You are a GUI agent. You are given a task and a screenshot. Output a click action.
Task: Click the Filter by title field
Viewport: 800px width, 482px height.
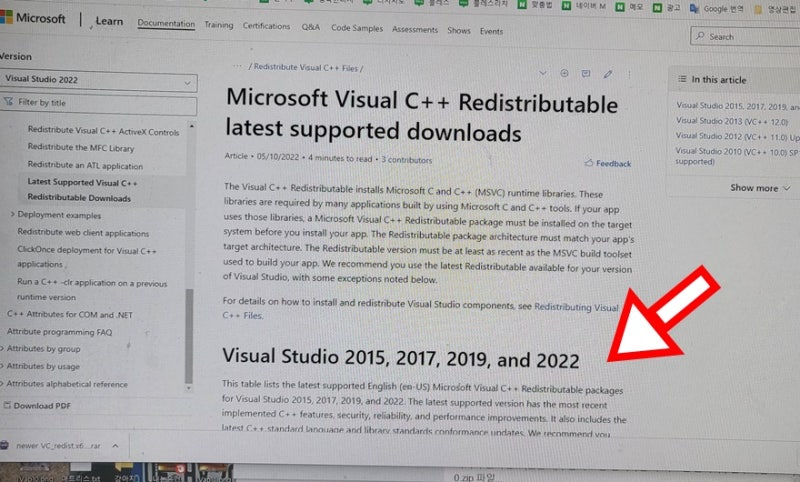98,104
